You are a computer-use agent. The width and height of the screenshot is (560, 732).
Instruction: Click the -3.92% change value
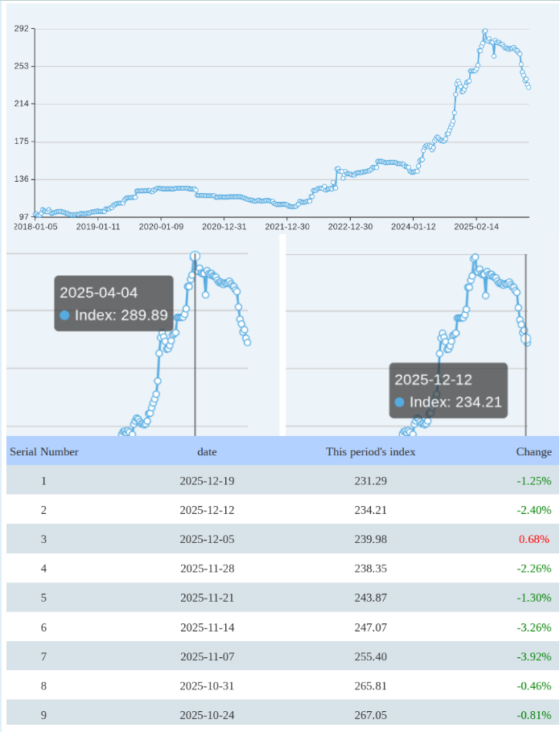533,656
